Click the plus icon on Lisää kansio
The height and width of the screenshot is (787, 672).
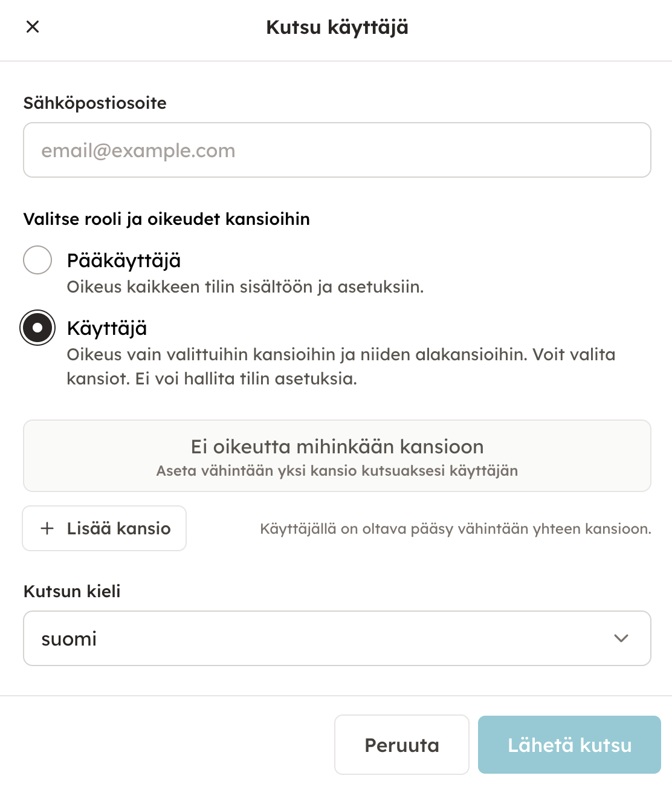coord(47,528)
